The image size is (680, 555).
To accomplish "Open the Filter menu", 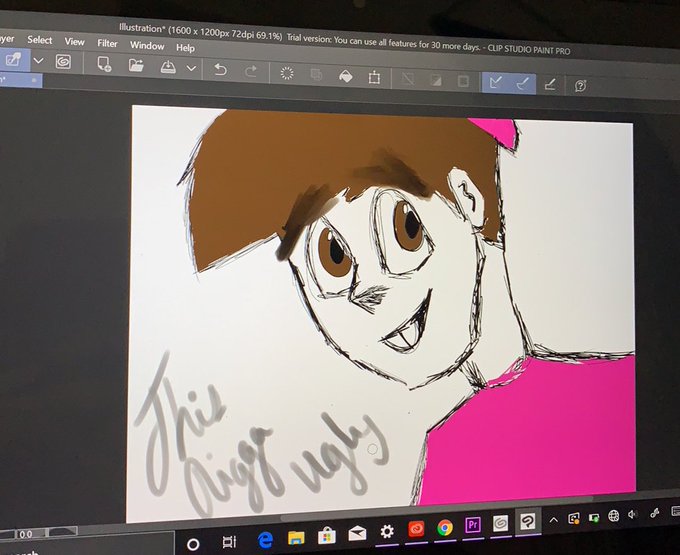I will (x=107, y=43).
